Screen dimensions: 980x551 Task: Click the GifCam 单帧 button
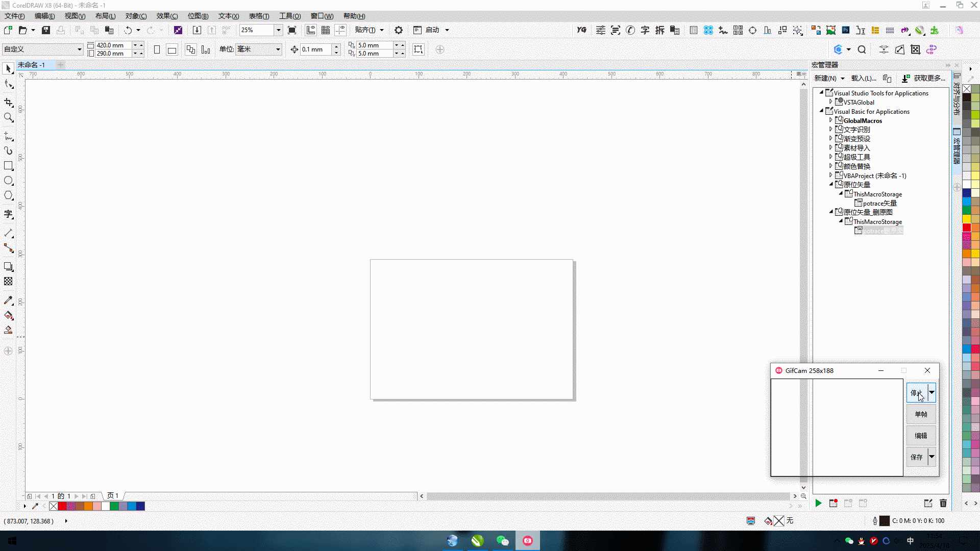tap(921, 414)
